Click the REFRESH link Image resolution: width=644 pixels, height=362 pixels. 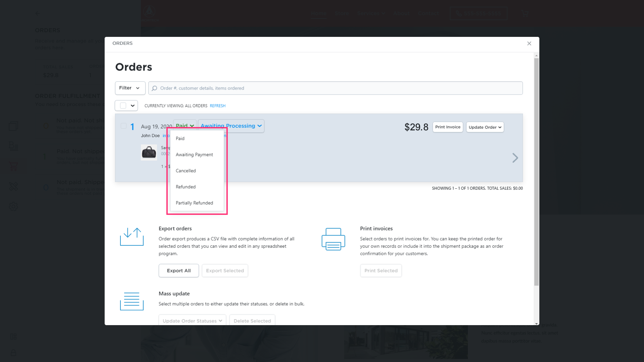pyautogui.click(x=218, y=106)
